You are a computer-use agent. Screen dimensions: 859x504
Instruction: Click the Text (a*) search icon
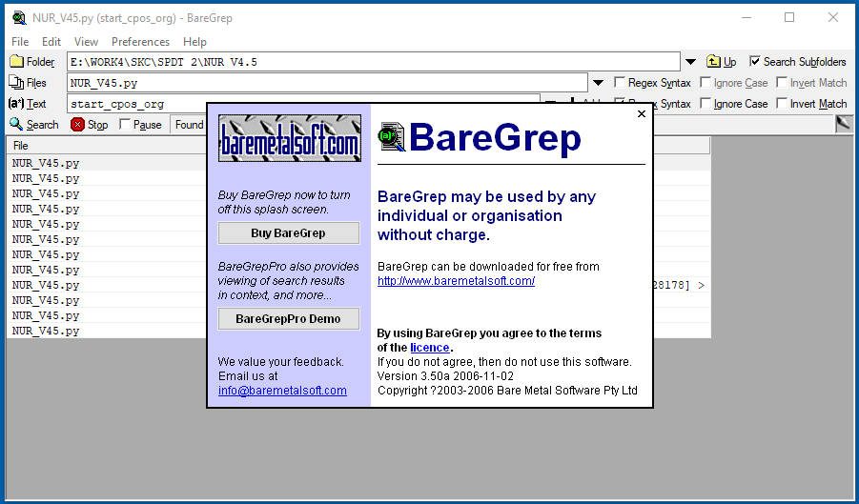pos(16,104)
